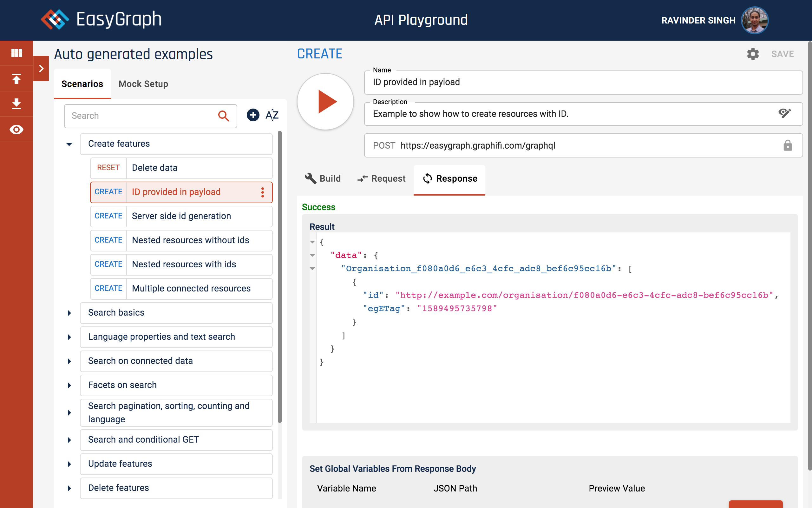Toggle description preview eye-pencil icon
Image resolution: width=812 pixels, height=508 pixels.
pyautogui.click(x=784, y=113)
